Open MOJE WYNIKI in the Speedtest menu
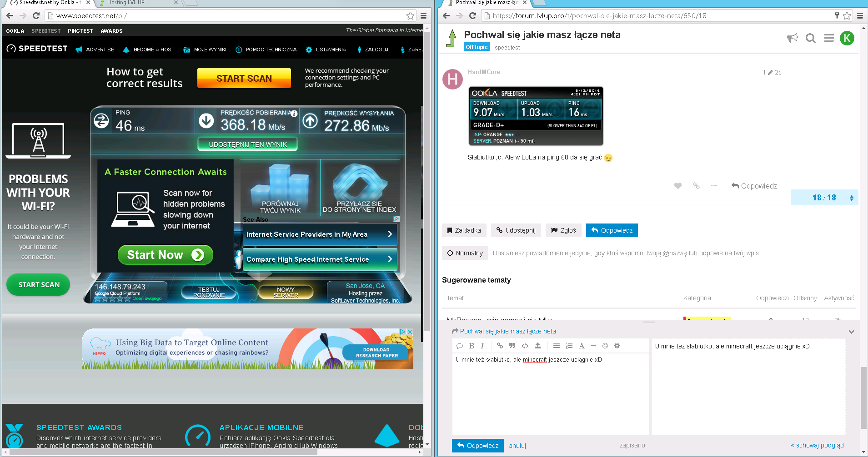Image resolution: width=868 pixels, height=457 pixels. click(205, 50)
